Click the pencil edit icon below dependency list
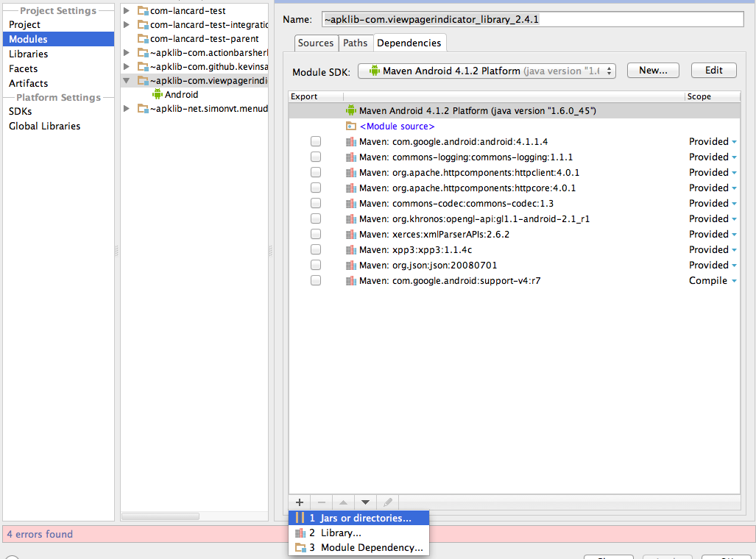Image resolution: width=756 pixels, height=559 pixels. 388,502
